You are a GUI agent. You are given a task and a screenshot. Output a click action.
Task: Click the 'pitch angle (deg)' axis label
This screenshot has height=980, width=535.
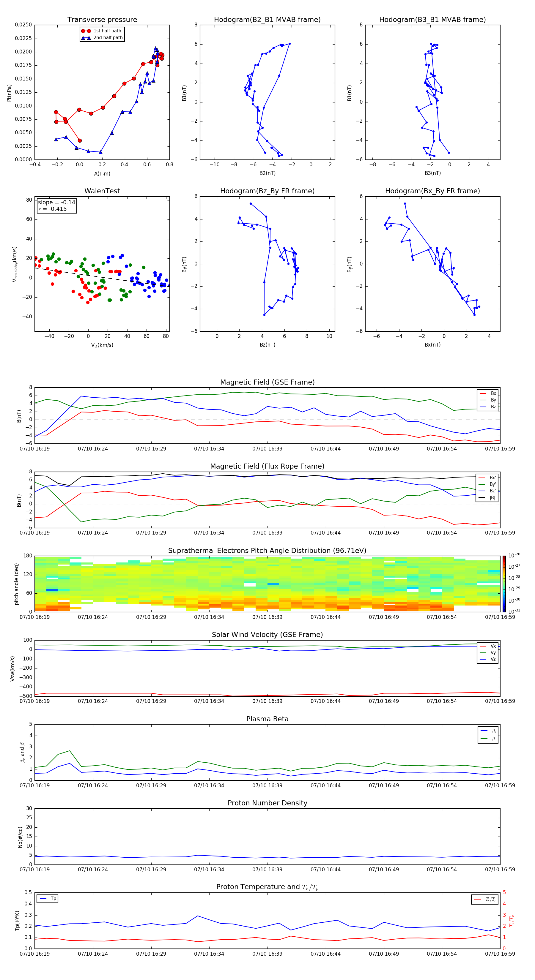(16, 584)
